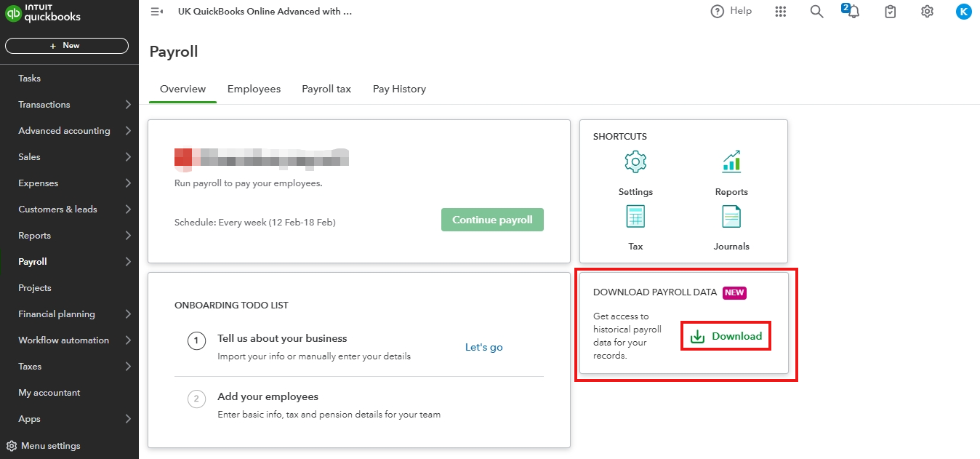
Task: Select Sales in the sidebar
Action: 29,157
